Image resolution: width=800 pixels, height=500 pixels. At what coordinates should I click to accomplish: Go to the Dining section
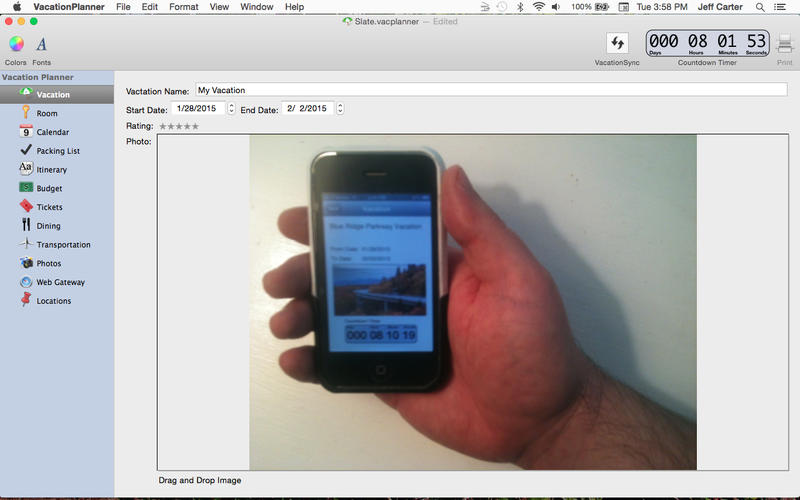(48, 226)
